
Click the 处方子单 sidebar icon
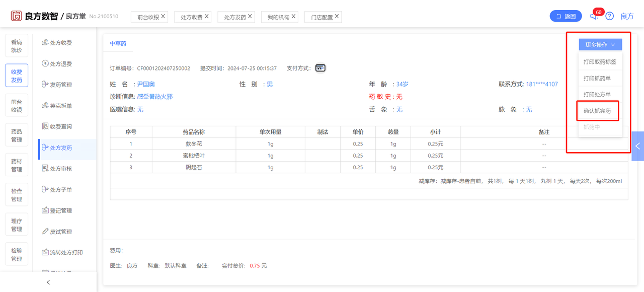click(45, 189)
